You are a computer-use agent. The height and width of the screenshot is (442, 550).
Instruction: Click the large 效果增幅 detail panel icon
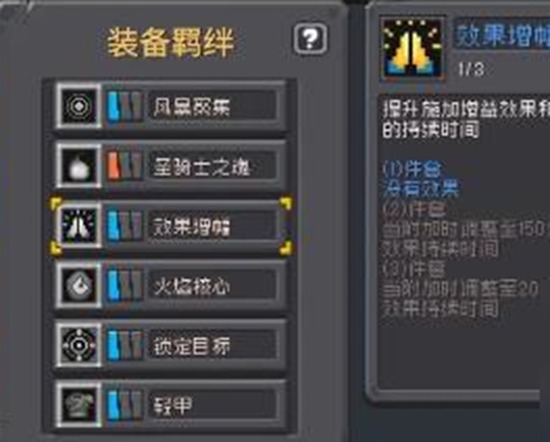coord(412,48)
